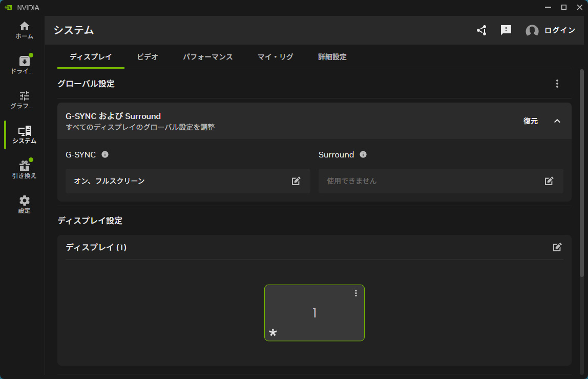The image size is (588, 379).
Task: Edit the ディスプレイ (1) layout
Action: pos(557,247)
